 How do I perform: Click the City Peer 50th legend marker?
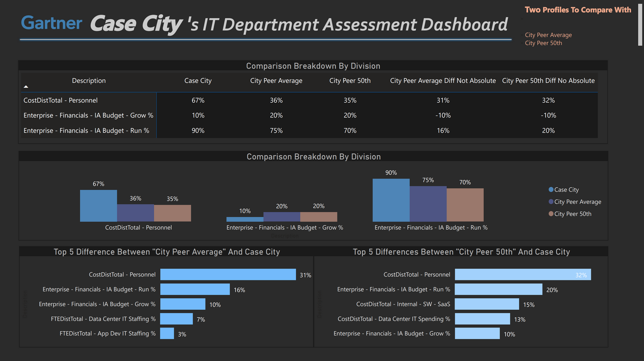pos(551,214)
